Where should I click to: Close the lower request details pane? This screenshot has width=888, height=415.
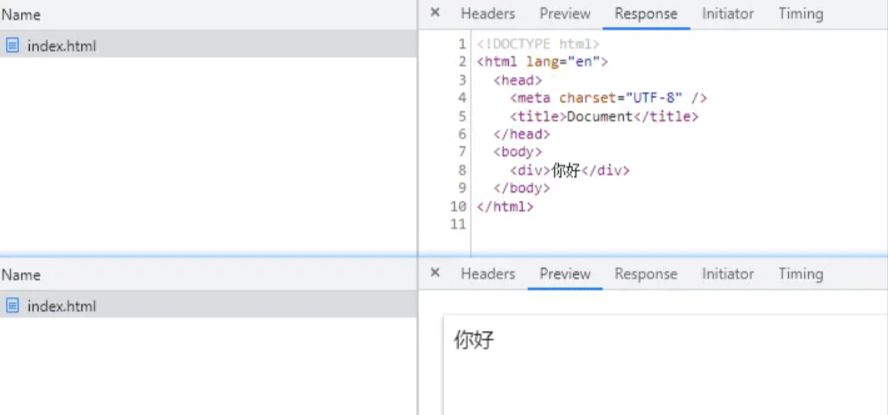(x=435, y=274)
